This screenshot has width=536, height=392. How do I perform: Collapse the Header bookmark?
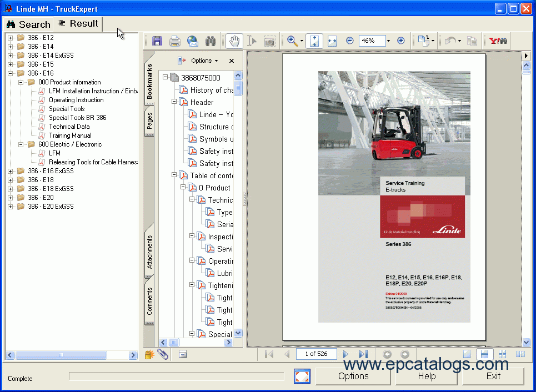pyautogui.click(x=174, y=102)
